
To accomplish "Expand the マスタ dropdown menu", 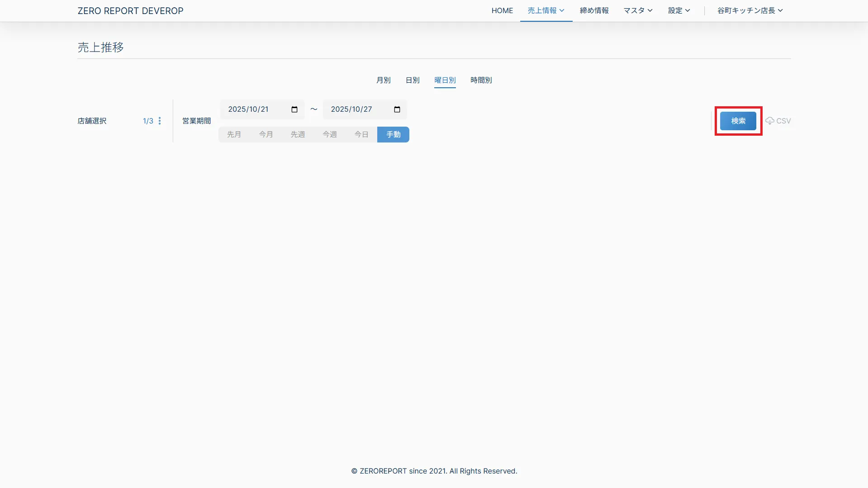I will click(x=638, y=10).
